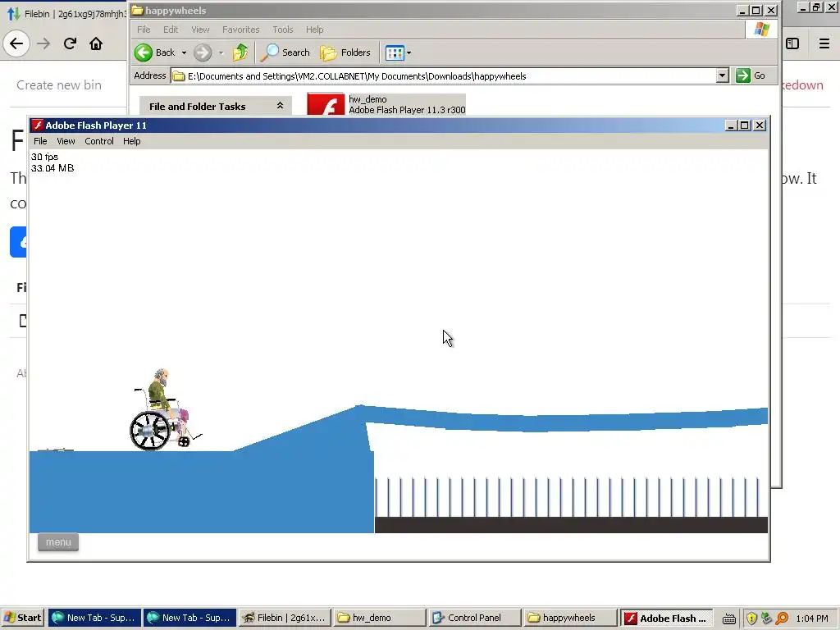The width and height of the screenshot is (840, 630).
Task: Click the Windows logo in Explorer toolbar
Action: pos(762,30)
